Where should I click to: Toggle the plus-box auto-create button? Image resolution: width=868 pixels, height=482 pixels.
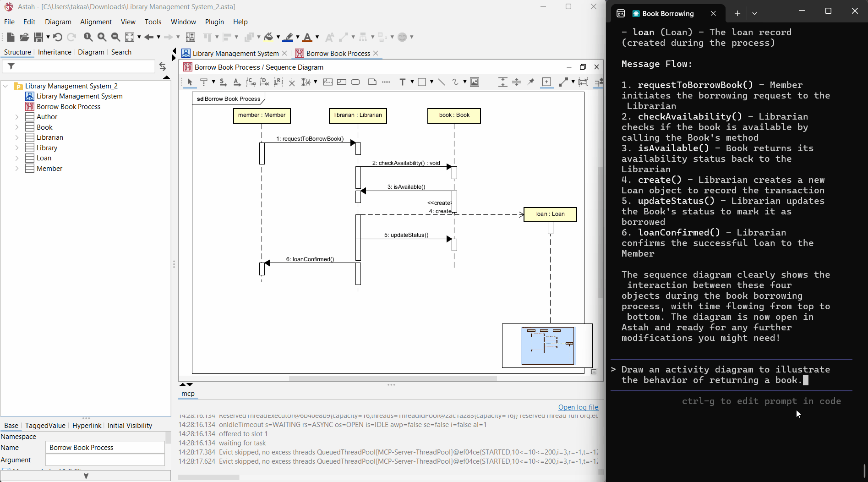(x=546, y=82)
